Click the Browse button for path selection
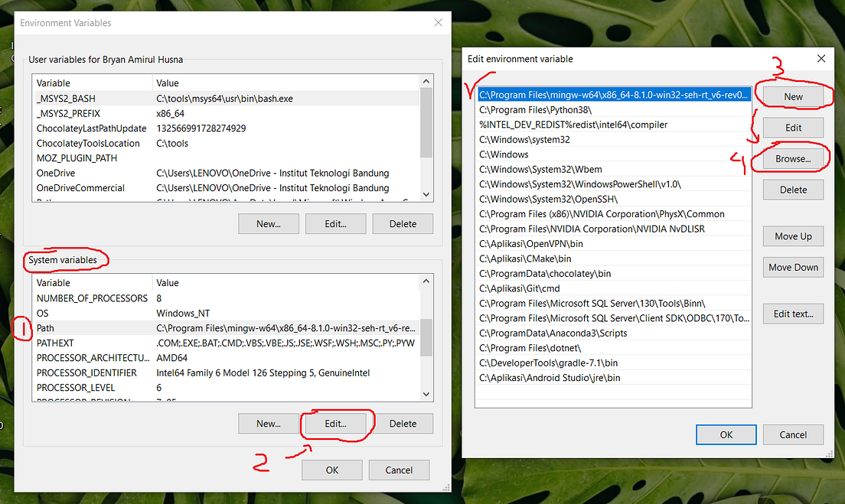Screen dimensions: 845x504 pyautogui.click(x=793, y=158)
